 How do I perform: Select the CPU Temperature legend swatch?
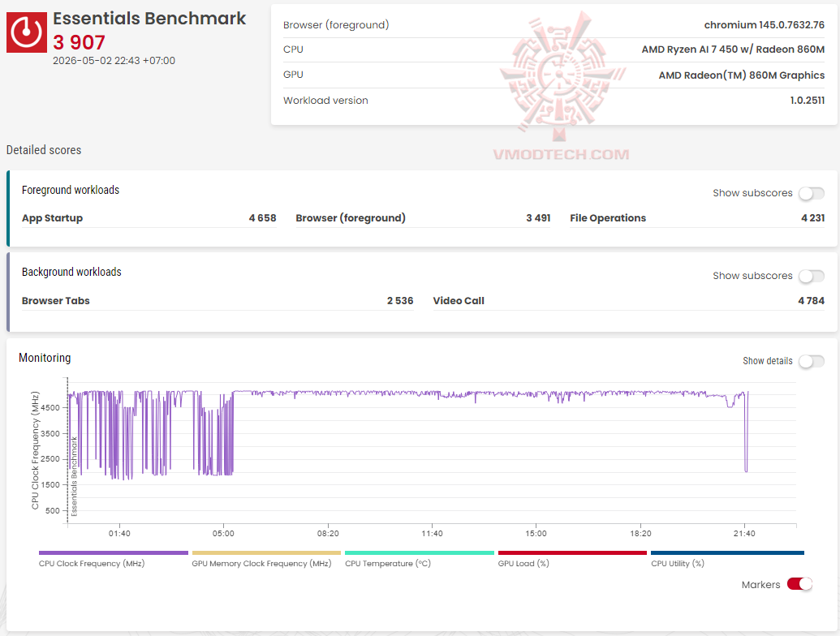(x=420, y=552)
